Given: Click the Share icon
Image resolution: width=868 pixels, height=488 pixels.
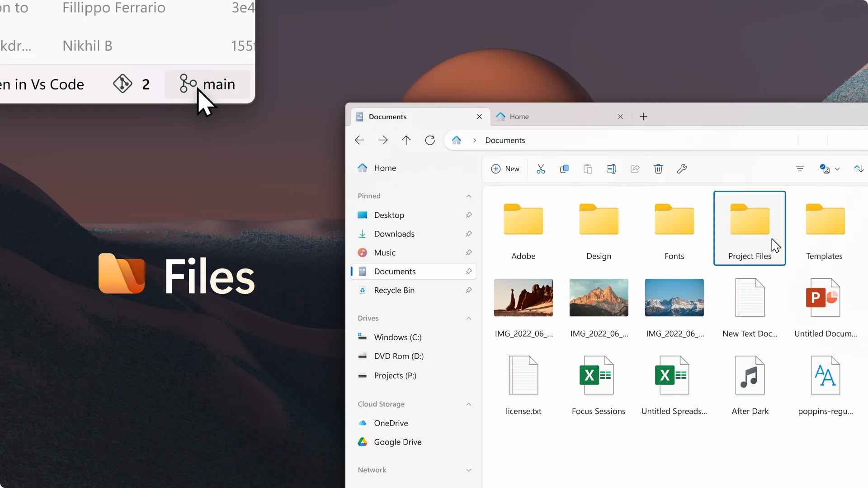Looking at the screenshot, I should pos(635,169).
